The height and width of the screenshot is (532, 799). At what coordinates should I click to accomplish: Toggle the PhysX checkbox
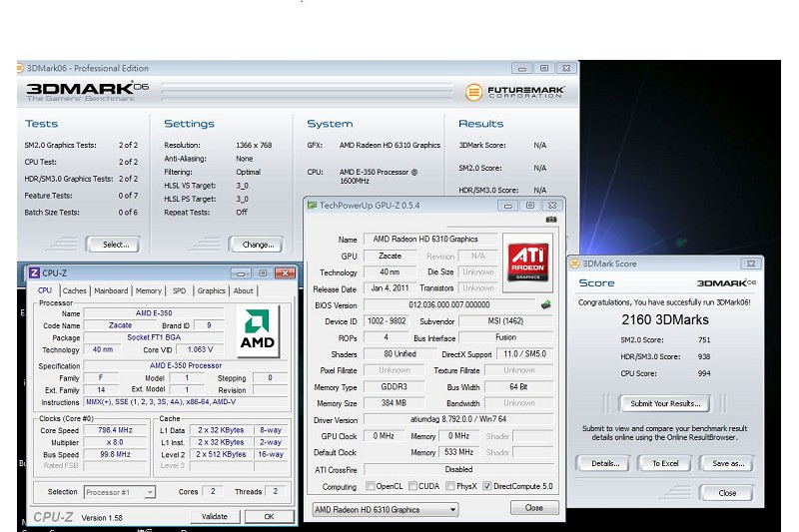coord(450,486)
